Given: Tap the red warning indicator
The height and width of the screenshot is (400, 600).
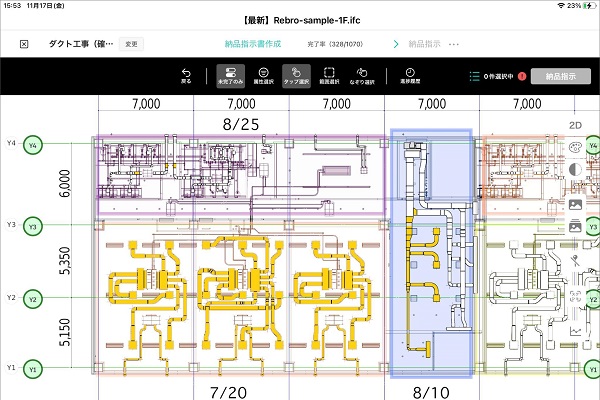Looking at the screenshot, I should coord(522,76).
